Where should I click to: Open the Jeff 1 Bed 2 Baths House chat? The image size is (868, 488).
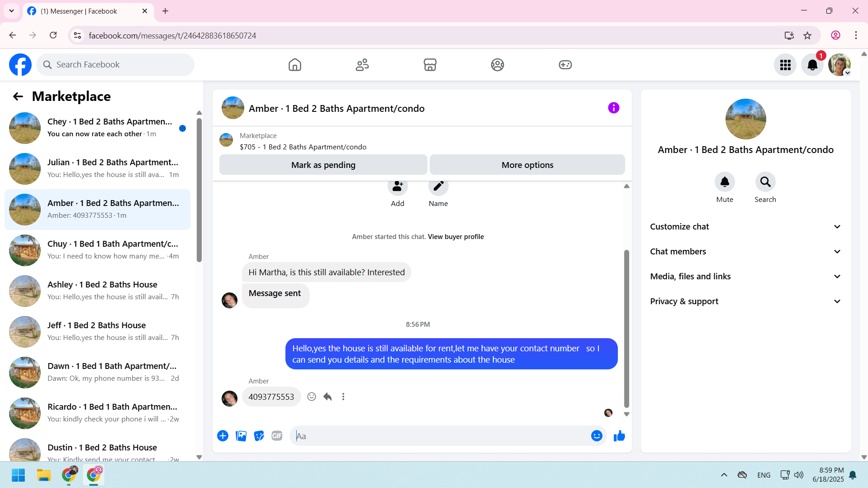click(97, 332)
